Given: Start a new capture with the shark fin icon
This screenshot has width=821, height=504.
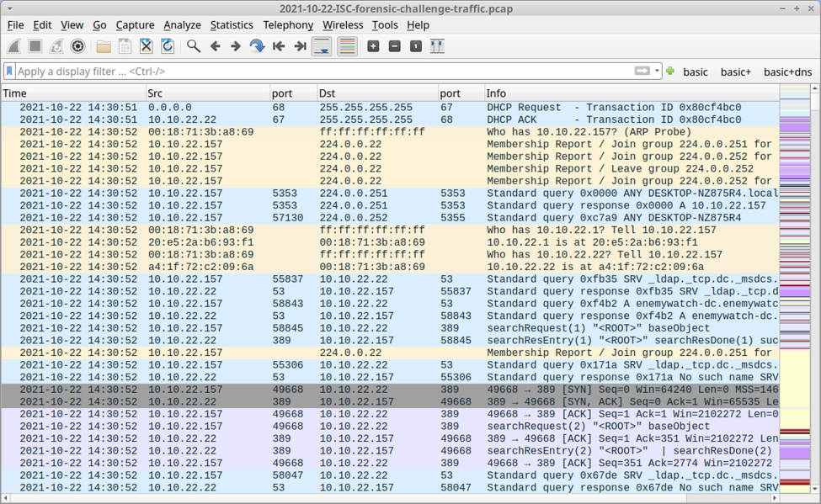Looking at the screenshot, I should pyautogui.click(x=14, y=46).
